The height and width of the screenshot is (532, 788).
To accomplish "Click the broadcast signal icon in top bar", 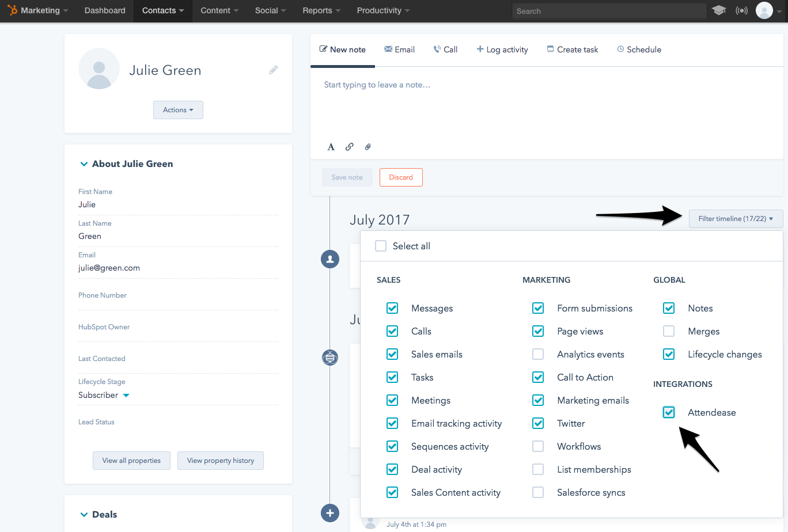I will click(x=741, y=10).
